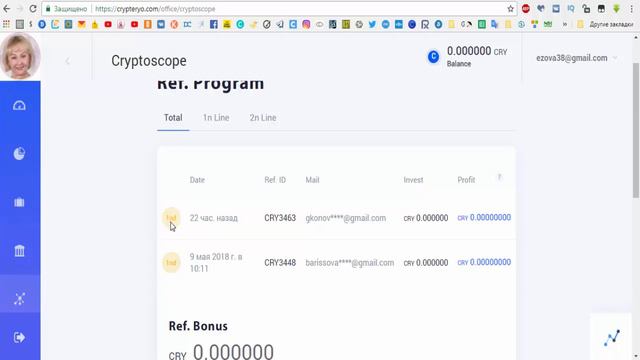
Task: Switch to the 2n Line tab
Action: pos(263,118)
